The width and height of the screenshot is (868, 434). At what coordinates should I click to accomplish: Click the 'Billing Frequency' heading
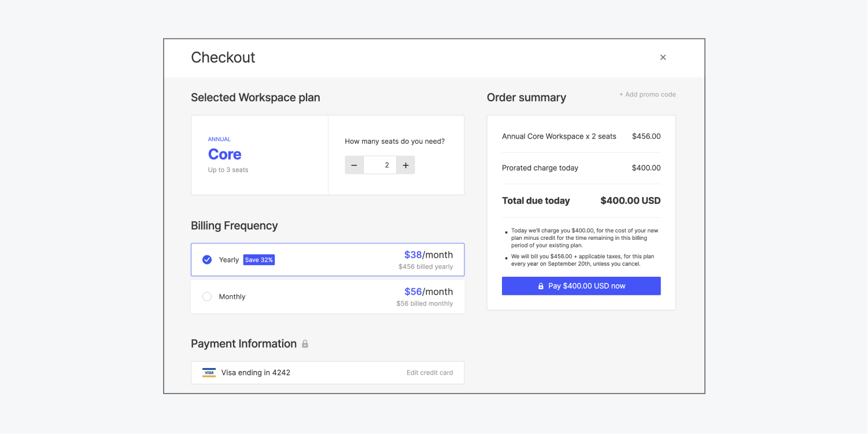(234, 226)
